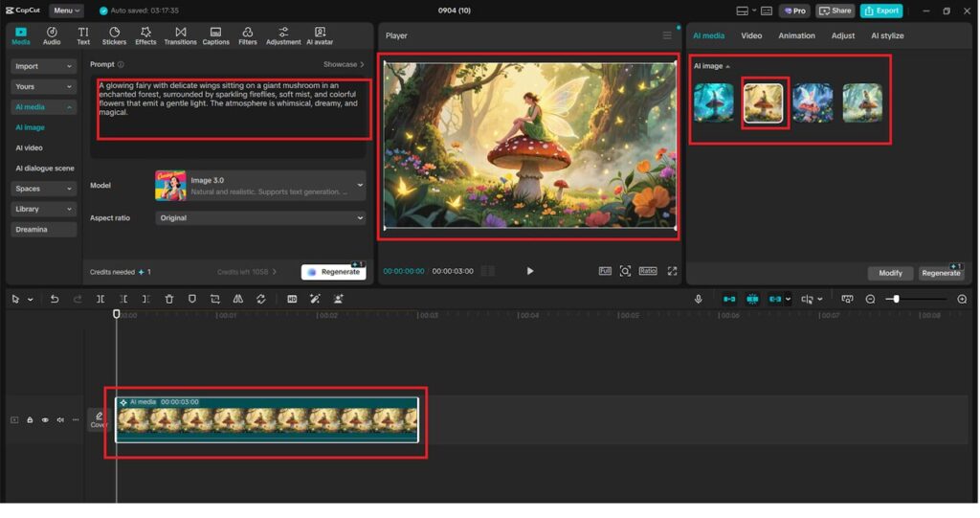Open the Stickers panel

click(114, 35)
